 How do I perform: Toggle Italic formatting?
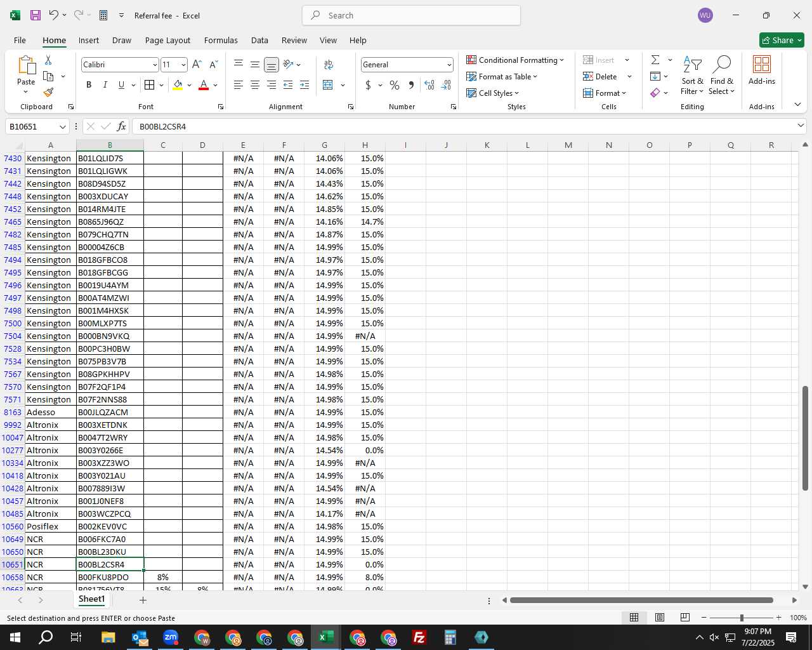point(105,85)
